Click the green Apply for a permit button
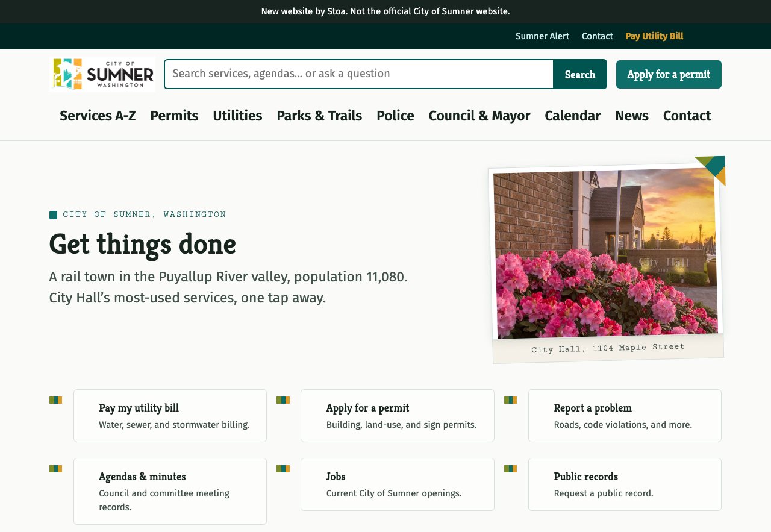 coord(669,74)
